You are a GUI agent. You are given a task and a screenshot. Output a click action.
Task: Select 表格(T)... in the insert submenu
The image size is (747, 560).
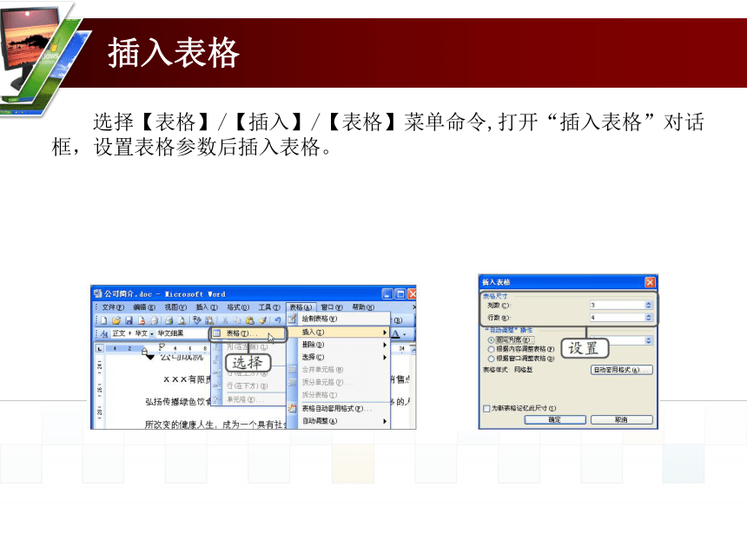tap(248, 333)
